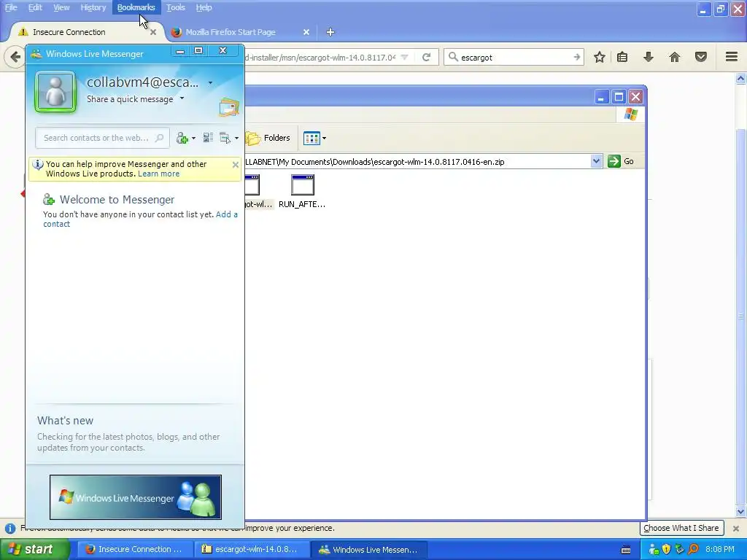Switch to Windows Live Messenger taskbar button
The width and height of the screenshot is (747, 560).
click(x=368, y=550)
